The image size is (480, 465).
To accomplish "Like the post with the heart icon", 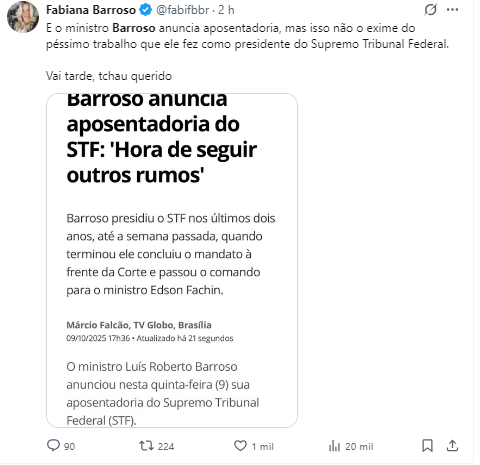I will (x=240, y=446).
